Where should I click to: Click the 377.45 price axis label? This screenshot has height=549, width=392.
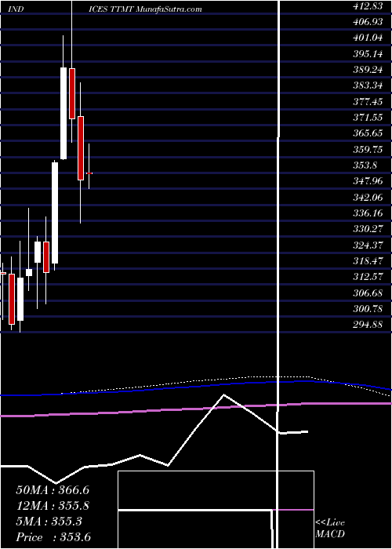coord(367,101)
